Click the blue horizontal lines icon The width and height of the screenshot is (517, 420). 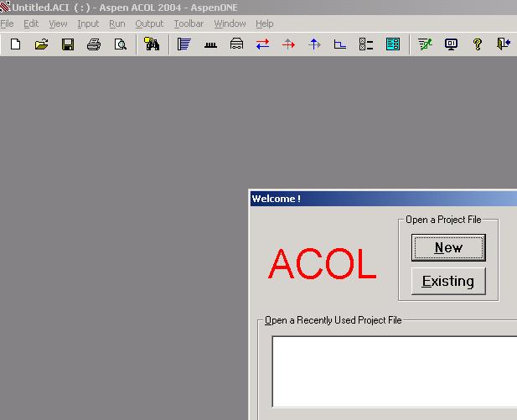point(184,44)
